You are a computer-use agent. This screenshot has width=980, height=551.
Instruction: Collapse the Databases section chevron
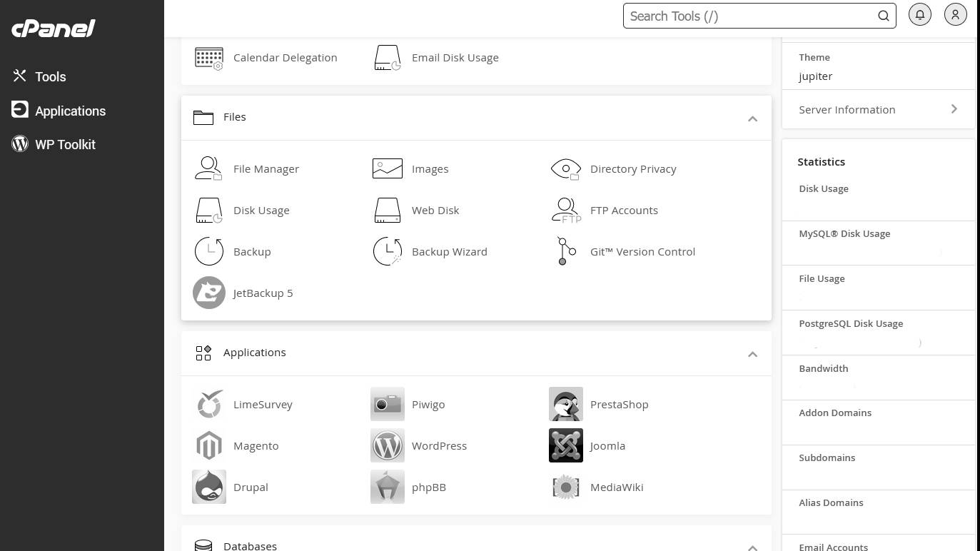pyautogui.click(x=752, y=547)
